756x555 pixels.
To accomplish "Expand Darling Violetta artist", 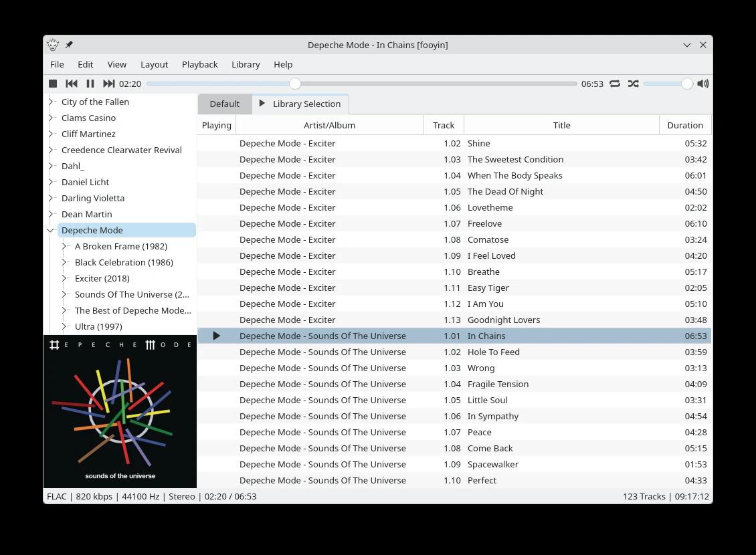I will coord(50,198).
